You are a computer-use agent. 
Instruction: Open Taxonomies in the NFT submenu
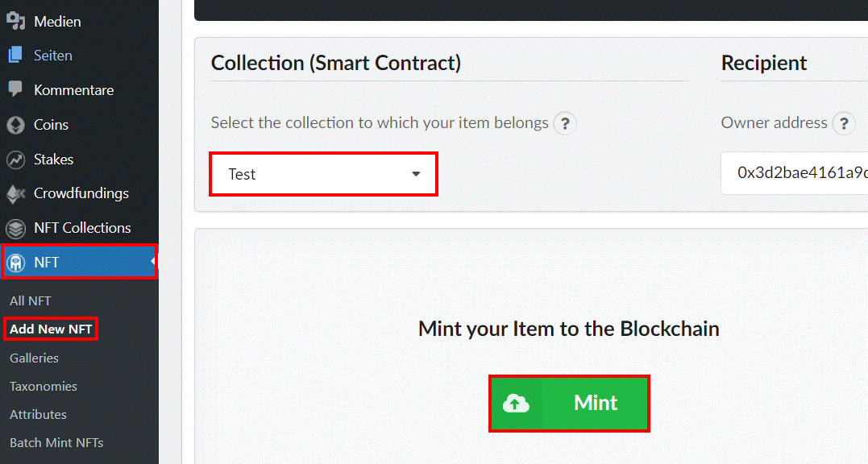(x=44, y=386)
